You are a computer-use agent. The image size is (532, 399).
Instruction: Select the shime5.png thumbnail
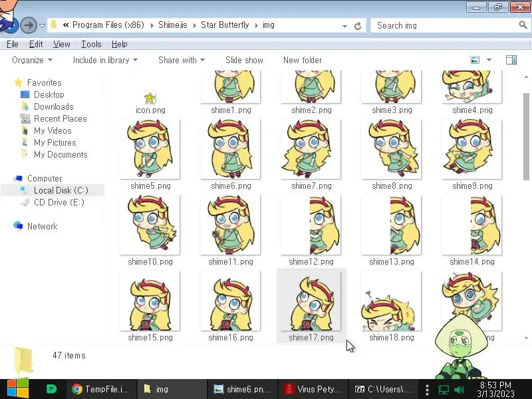point(150,149)
